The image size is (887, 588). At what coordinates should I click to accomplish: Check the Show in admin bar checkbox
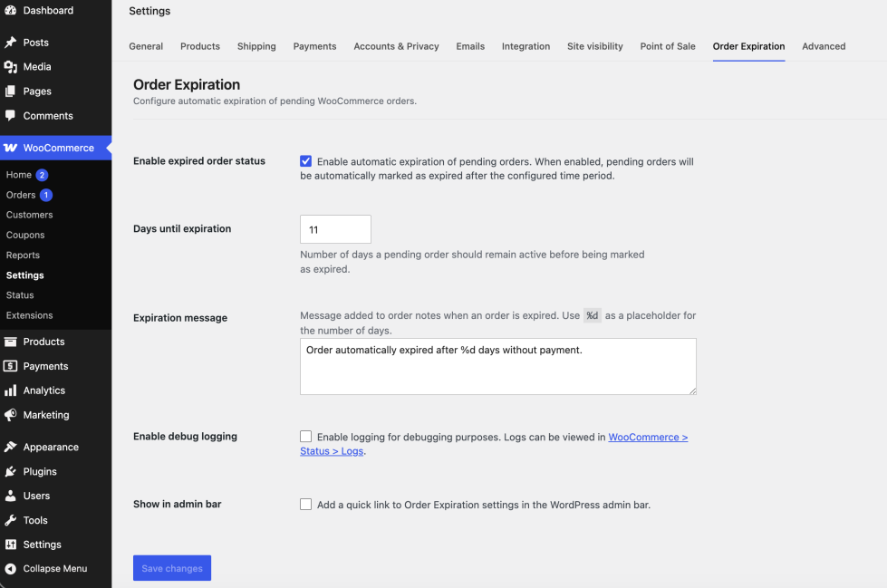click(305, 505)
